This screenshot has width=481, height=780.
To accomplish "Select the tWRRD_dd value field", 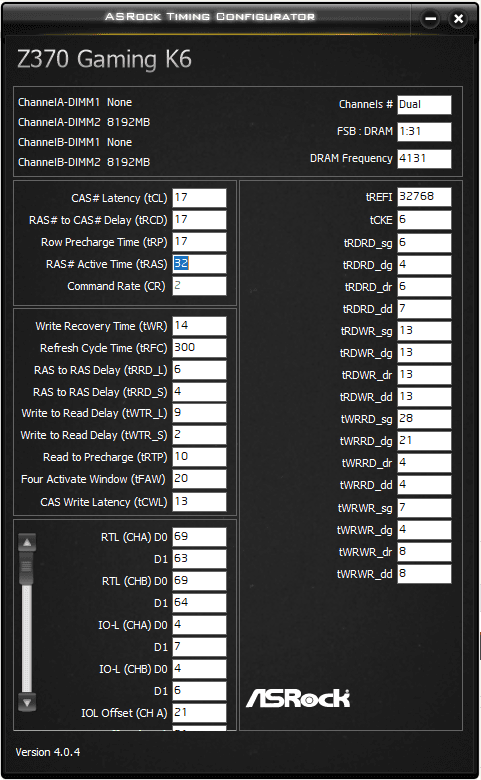I will pyautogui.click(x=424, y=484).
